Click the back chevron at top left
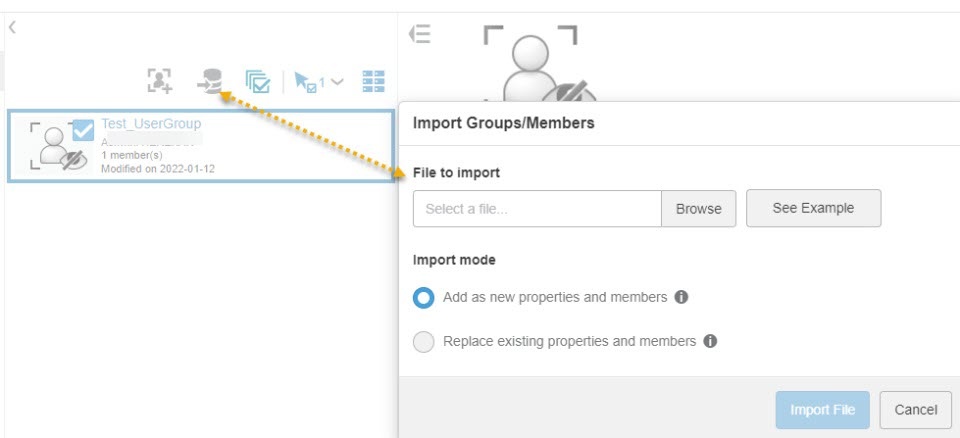This screenshot has width=960, height=438. [x=12, y=28]
